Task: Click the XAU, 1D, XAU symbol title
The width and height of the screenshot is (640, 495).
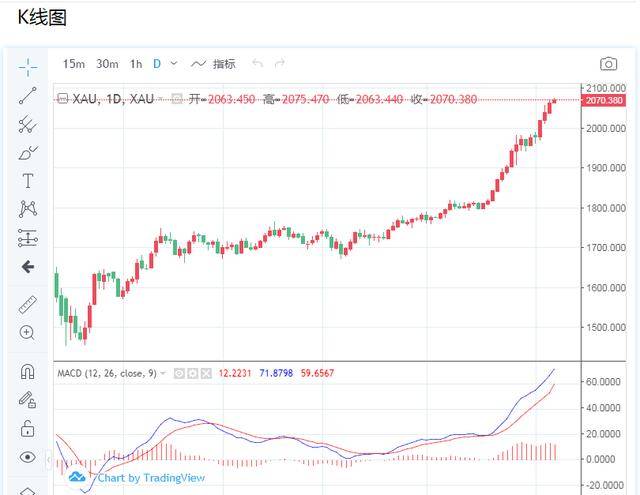Action: point(113,99)
